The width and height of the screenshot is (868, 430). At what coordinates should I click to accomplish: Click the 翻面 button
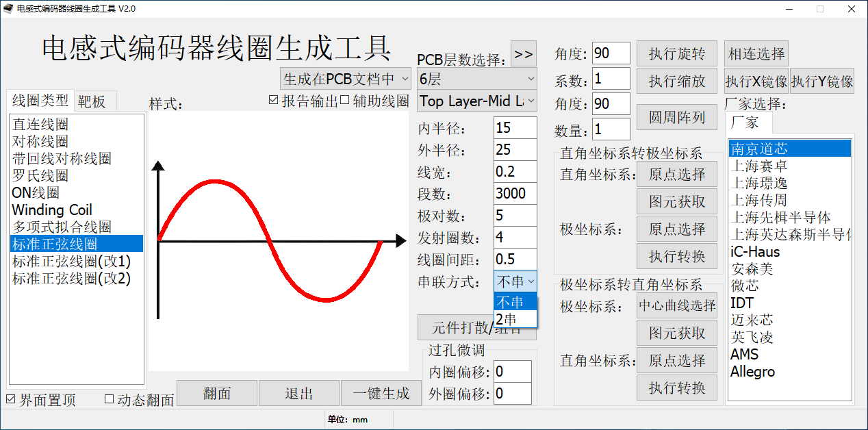click(217, 393)
